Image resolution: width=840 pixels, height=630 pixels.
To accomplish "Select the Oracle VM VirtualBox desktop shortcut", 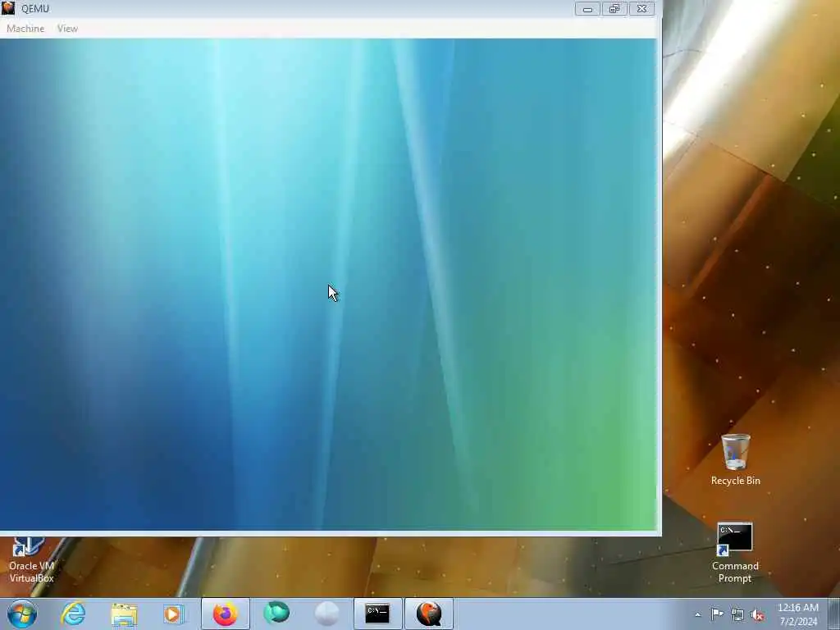I will click(x=31, y=561).
